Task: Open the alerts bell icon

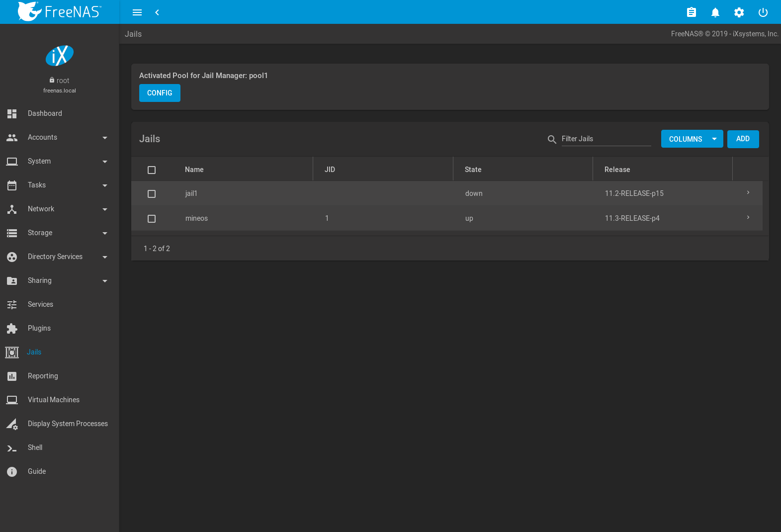Action: [715, 12]
